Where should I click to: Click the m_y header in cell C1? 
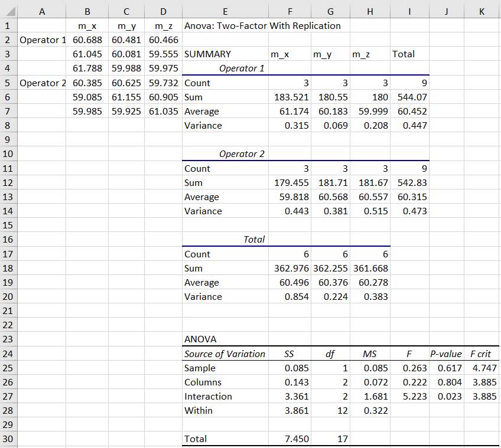tap(126, 26)
